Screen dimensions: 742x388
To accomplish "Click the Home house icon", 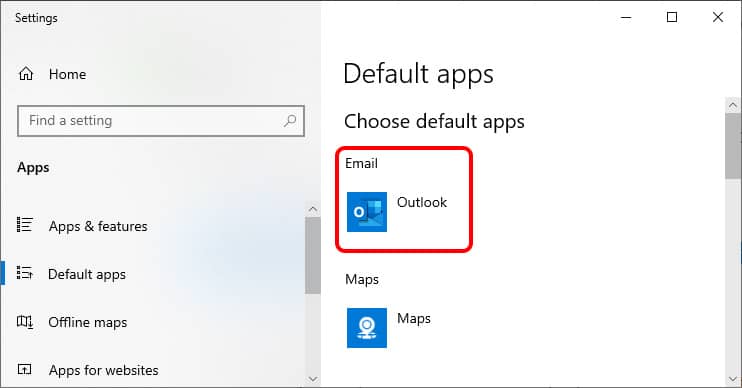I will (26, 74).
